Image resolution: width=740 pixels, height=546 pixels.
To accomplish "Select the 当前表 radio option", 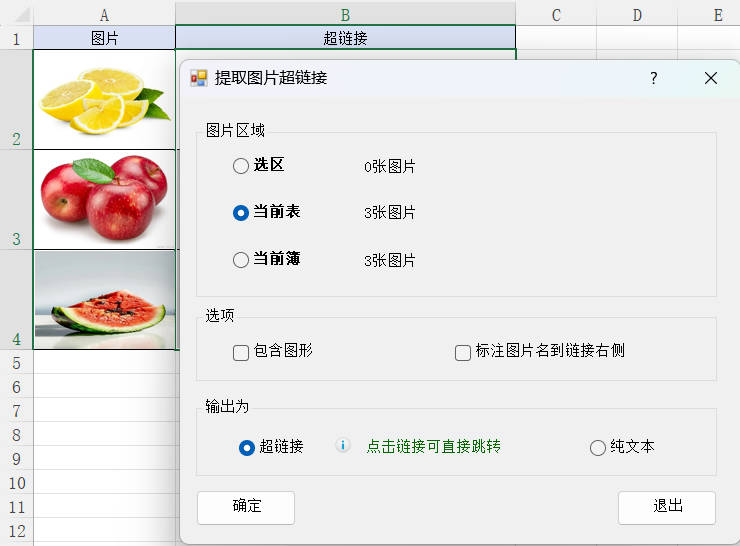I will tap(241, 213).
